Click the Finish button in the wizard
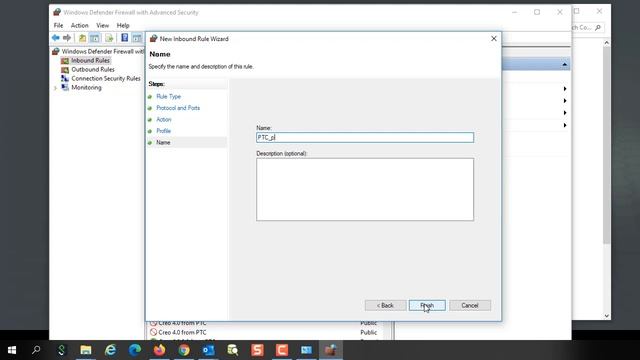This screenshot has width=640, height=360. (x=427, y=305)
